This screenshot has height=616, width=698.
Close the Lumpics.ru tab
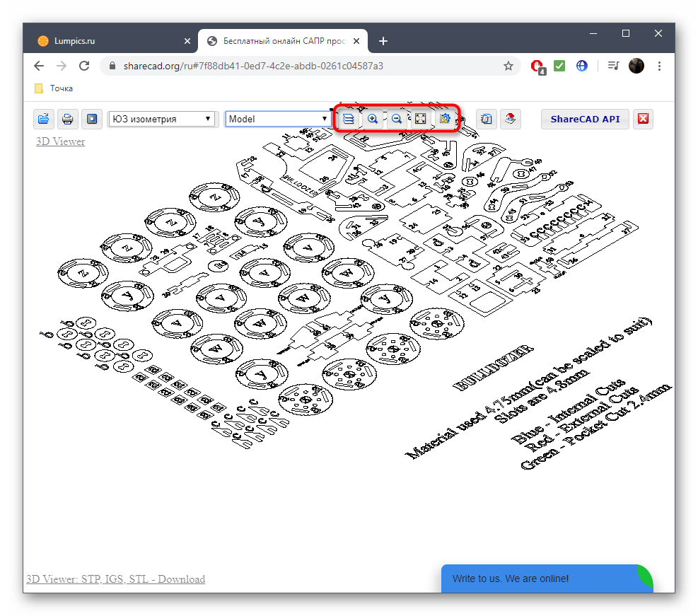(187, 41)
